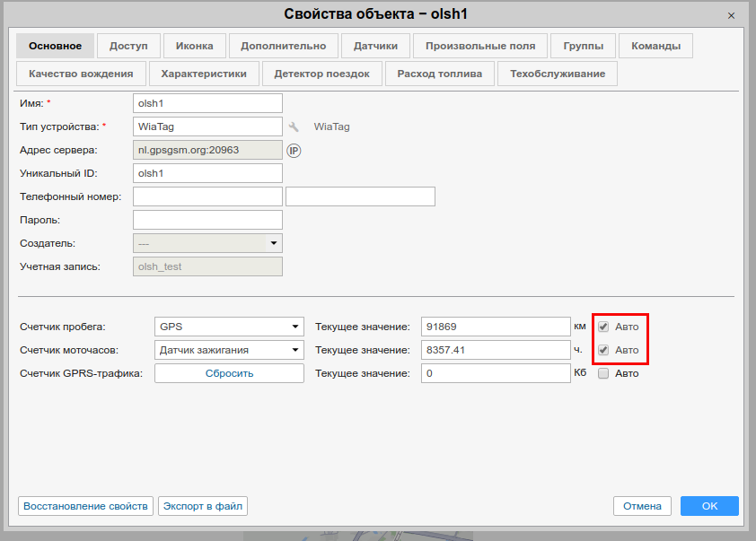Click Экспорт в файл button

pos(203,506)
